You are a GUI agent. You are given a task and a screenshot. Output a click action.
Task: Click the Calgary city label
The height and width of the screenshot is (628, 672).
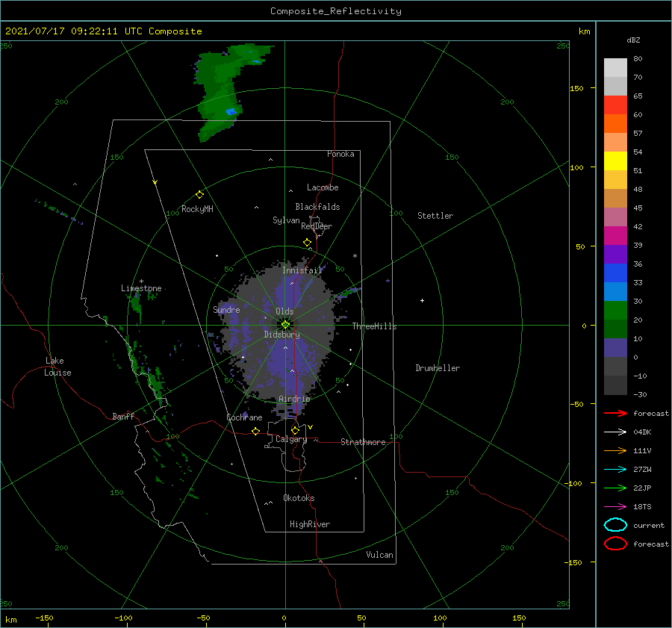(291, 439)
